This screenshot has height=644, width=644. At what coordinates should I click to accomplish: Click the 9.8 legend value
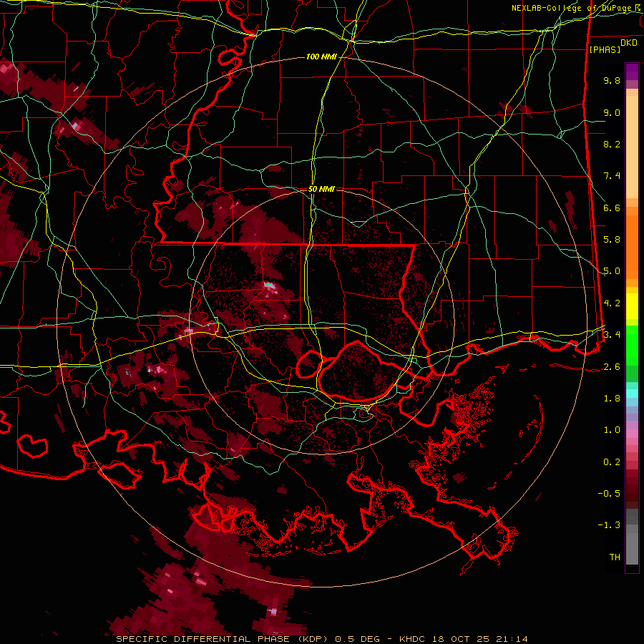click(x=612, y=80)
